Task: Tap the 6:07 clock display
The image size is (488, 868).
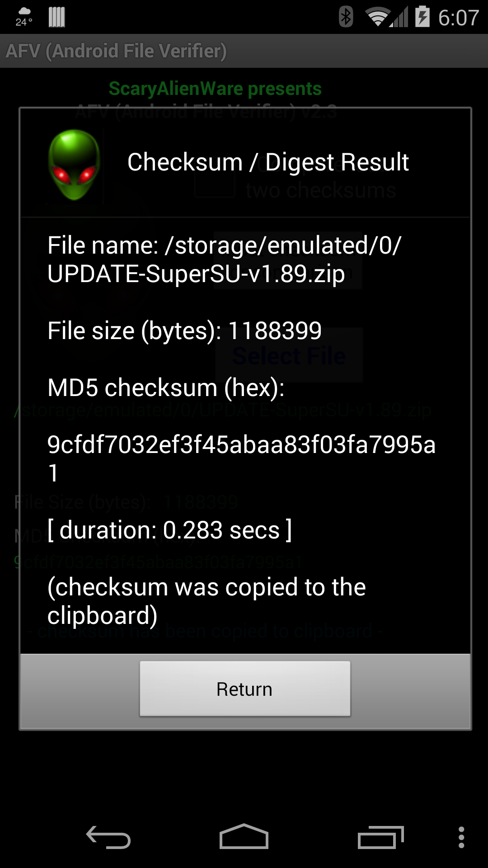Action: (x=459, y=18)
